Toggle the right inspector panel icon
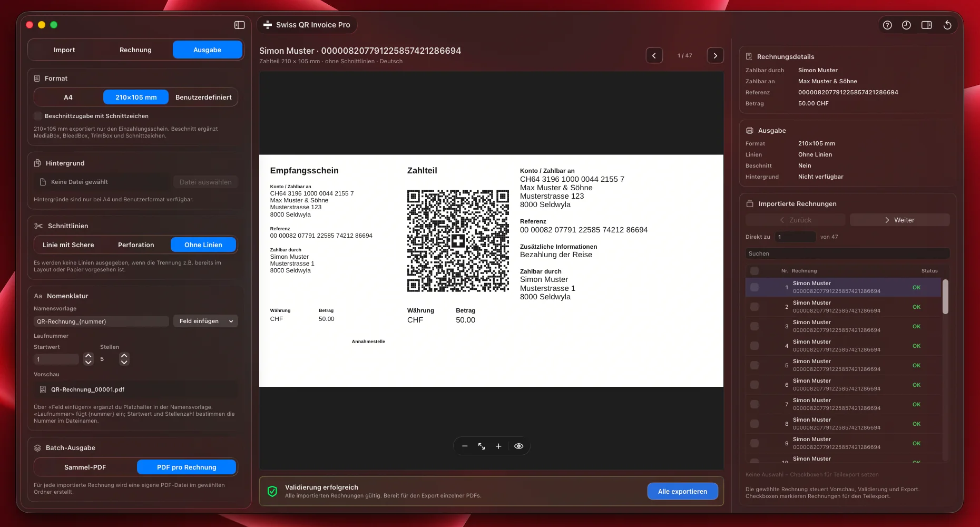980x527 pixels. coord(926,25)
